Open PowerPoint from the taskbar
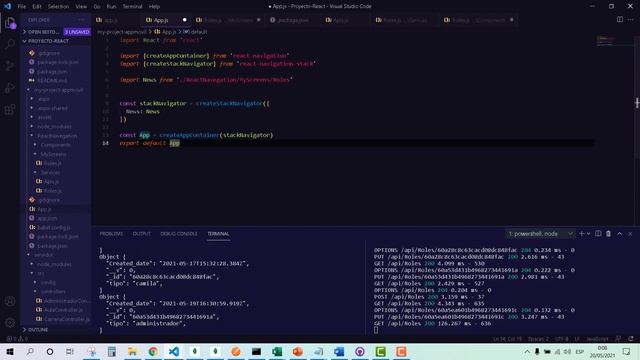Screen dimensions: 640x360 click(298, 351)
